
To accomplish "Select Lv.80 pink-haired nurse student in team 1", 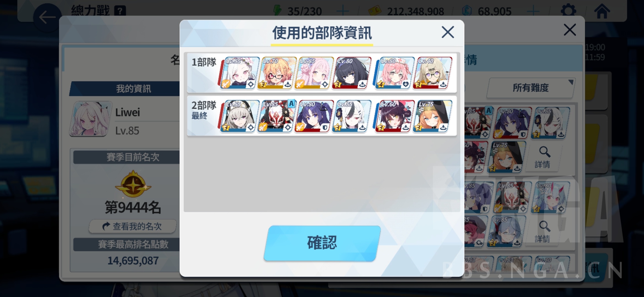I will [395, 73].
